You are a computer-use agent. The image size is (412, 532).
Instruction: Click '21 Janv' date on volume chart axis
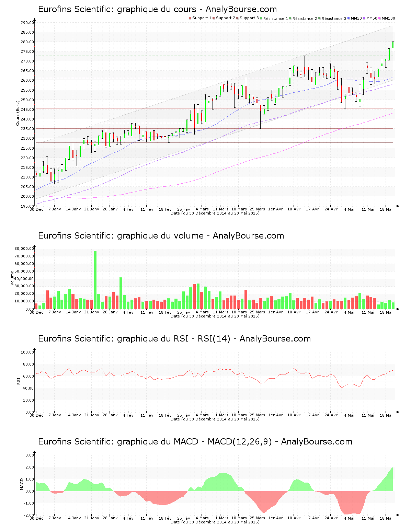[92, 312]
